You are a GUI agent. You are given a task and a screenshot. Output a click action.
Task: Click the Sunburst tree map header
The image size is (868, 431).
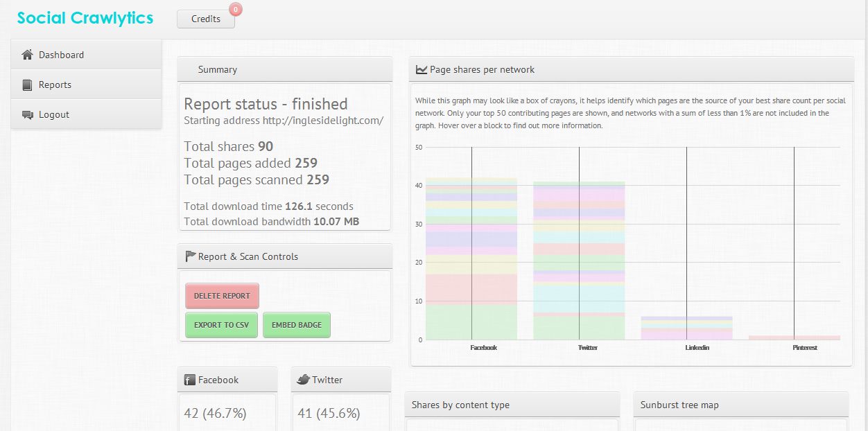(x=679, y=404)
